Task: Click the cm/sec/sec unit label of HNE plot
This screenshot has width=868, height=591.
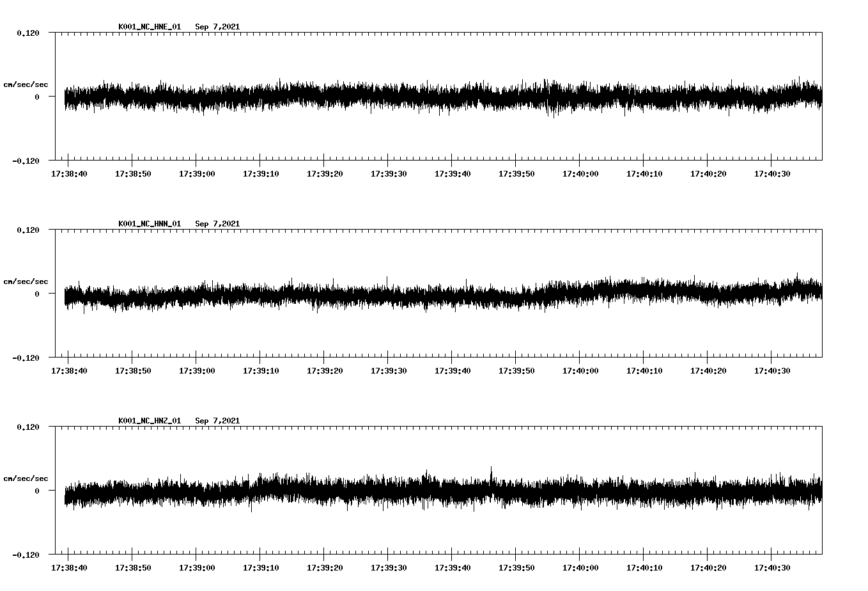Action: (26, 84)
